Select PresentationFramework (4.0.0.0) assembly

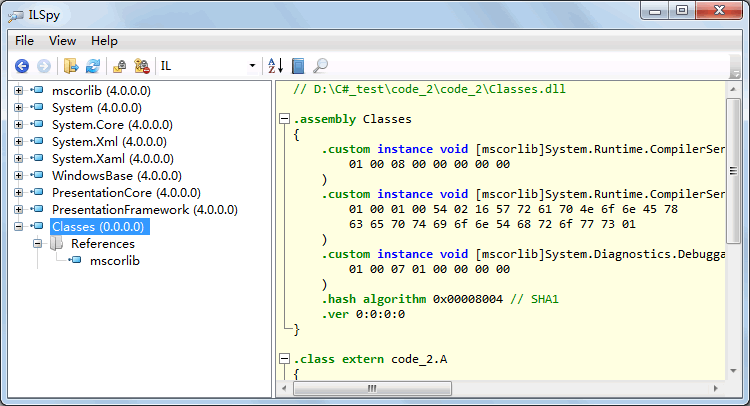144,209
